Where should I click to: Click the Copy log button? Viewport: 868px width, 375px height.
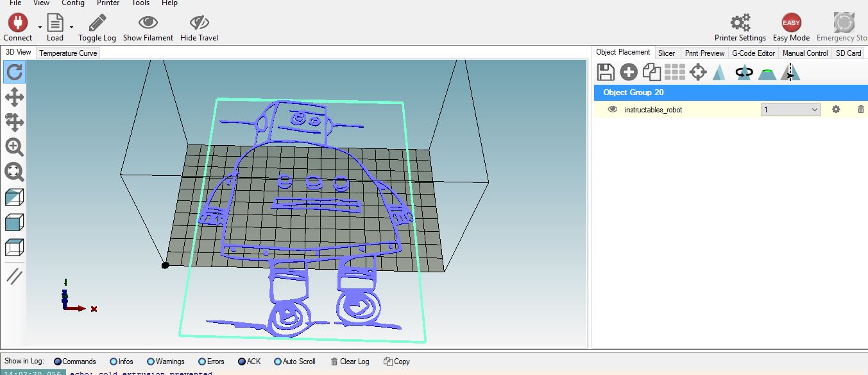click(x=396, y=362)
